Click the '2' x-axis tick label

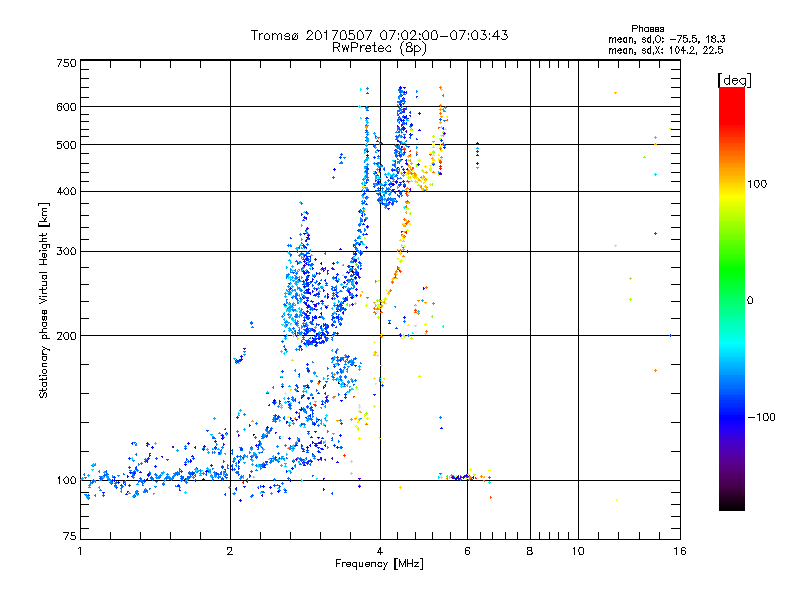point(230,551)
